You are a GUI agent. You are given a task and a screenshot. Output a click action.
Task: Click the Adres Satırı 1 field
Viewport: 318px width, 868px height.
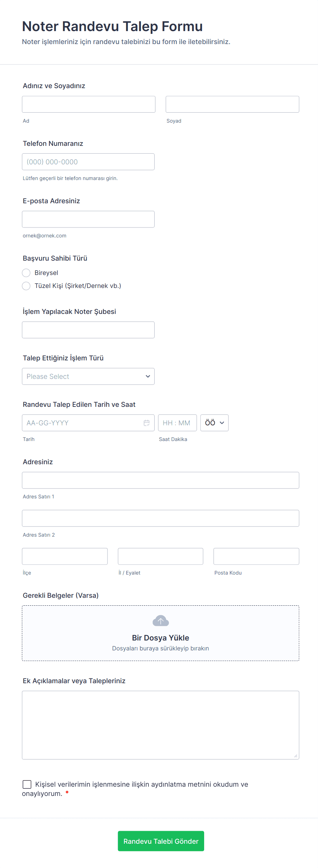click(x=160, y=480)
